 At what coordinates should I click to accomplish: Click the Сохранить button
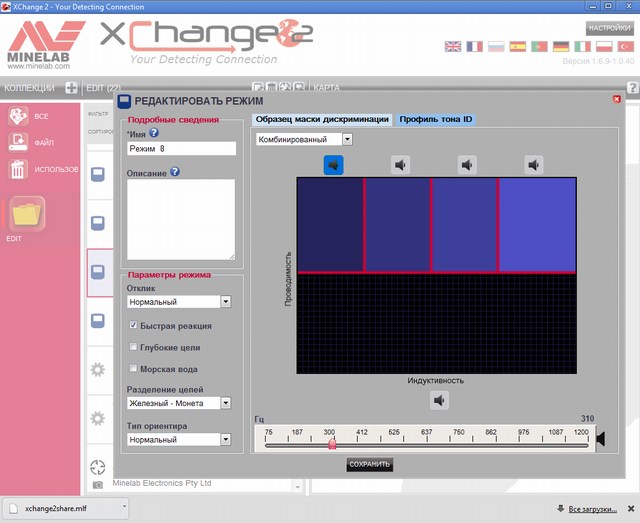coord(369,464)
